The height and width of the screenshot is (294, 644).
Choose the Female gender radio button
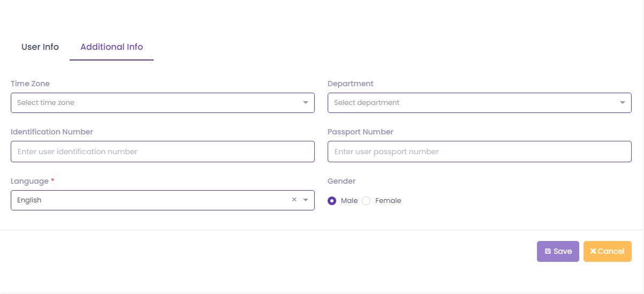click(x=367, y=201)
